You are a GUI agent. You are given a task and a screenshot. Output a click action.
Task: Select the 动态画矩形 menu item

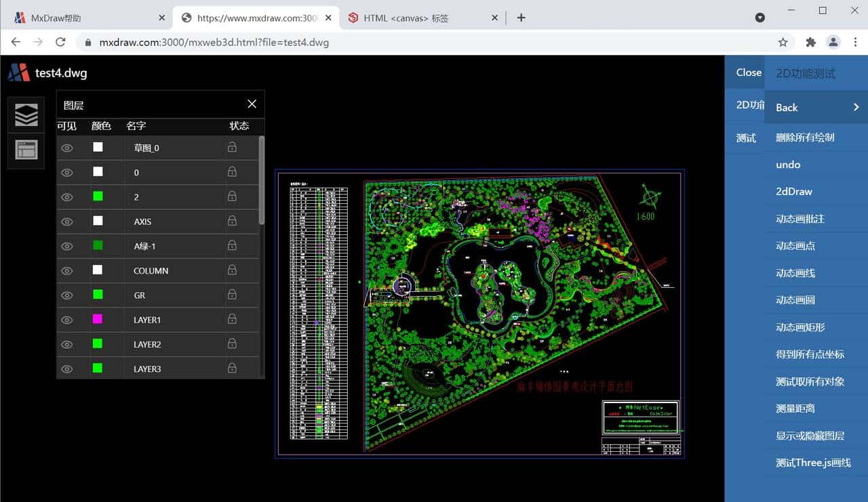coord(800,327)
